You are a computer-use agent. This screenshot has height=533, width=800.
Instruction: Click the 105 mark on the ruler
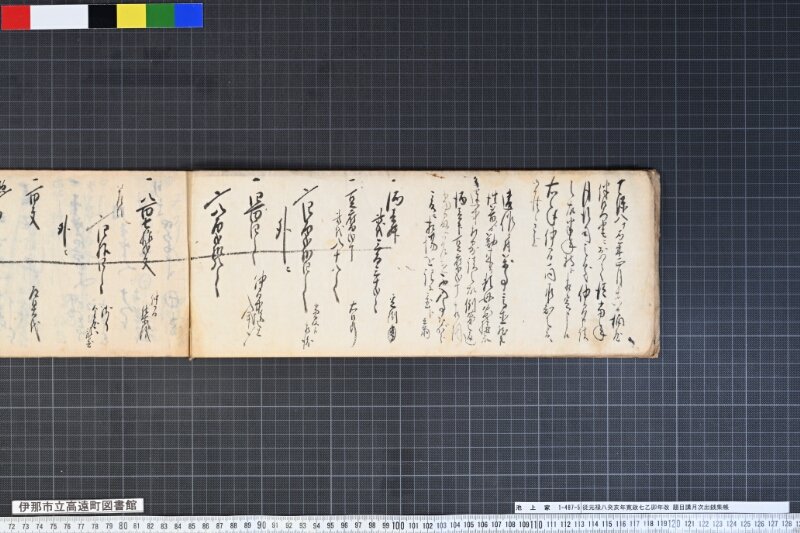tap(469, 524)
